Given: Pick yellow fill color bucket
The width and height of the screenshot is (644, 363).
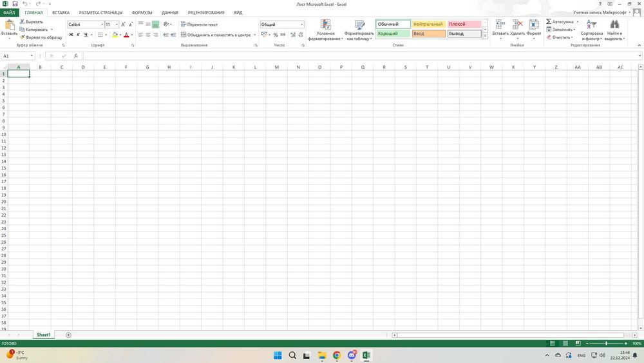Looking at the screenshot, I should point(115,35).
